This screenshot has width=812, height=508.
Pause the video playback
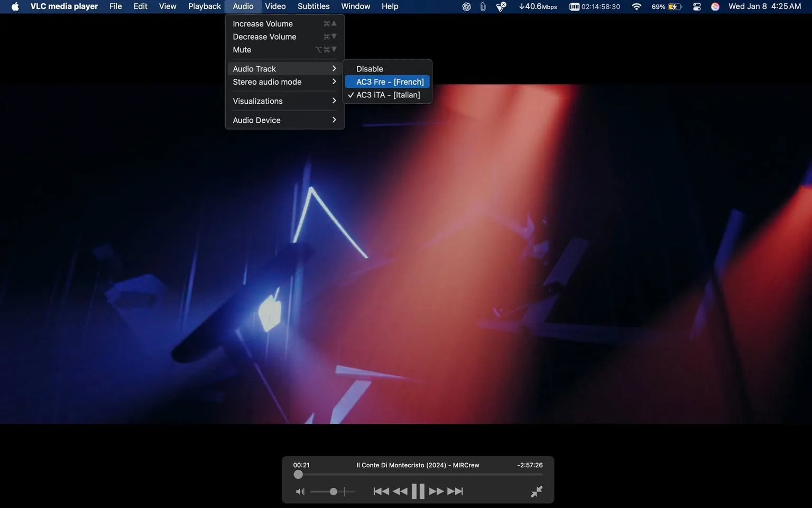coord(418,491)
